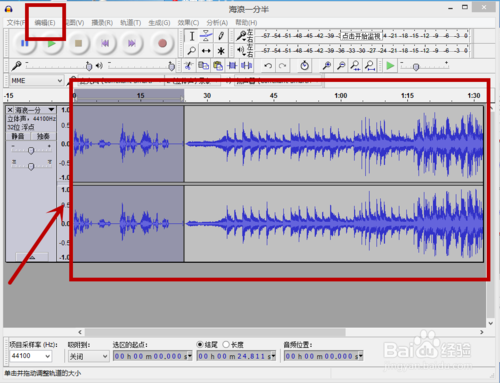Click the Undo arrow icon
The height and width of the screenshot is (383, 500).
(268, 66)
